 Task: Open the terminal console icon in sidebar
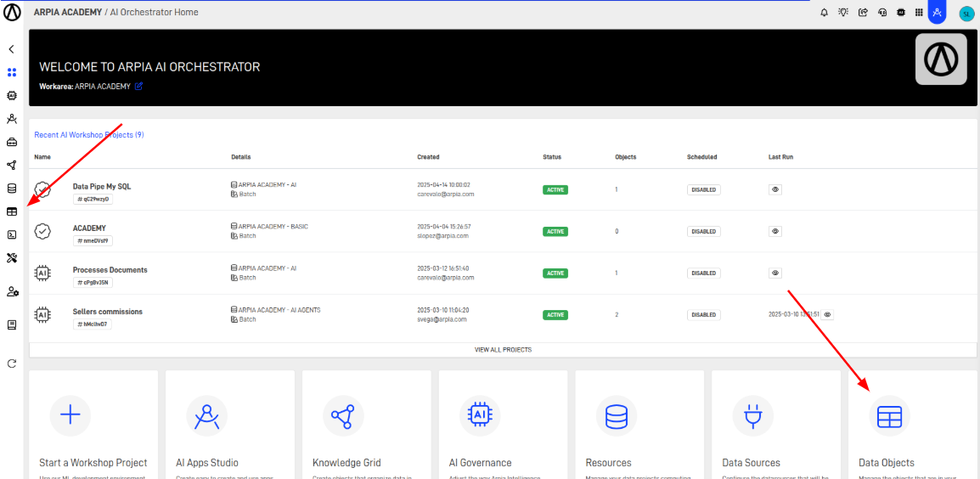pyautogui.click(x=11, y=234)
